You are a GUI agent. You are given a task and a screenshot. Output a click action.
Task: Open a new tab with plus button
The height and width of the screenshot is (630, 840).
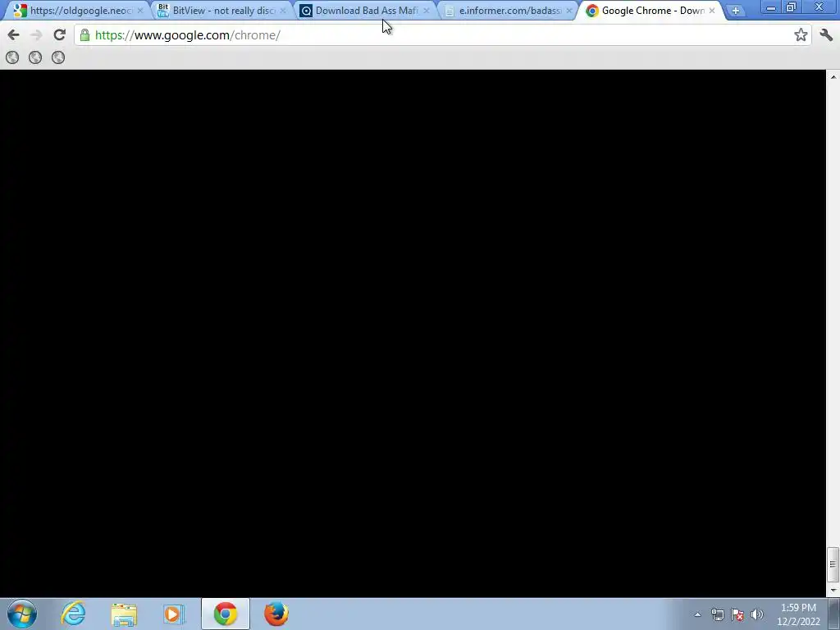coord(736,11)
